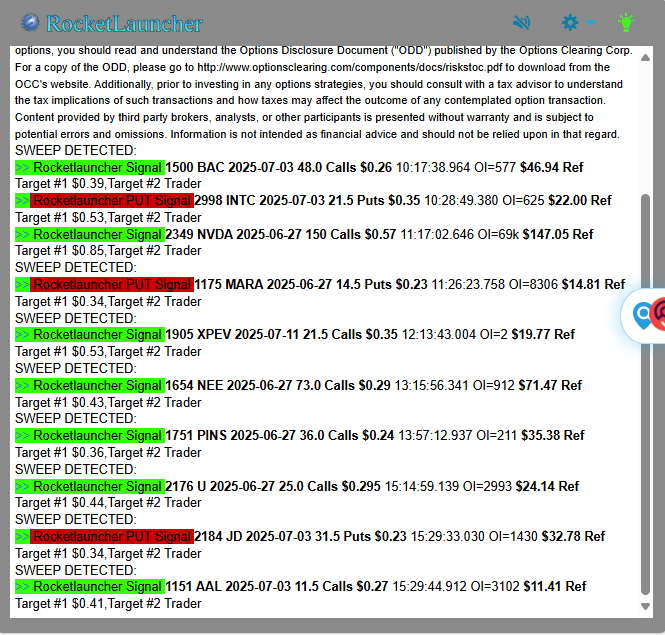Click the RocketLauncher globe logo icon
The height and width of the screenshot is (635, 665).
(x=30, y=22)
